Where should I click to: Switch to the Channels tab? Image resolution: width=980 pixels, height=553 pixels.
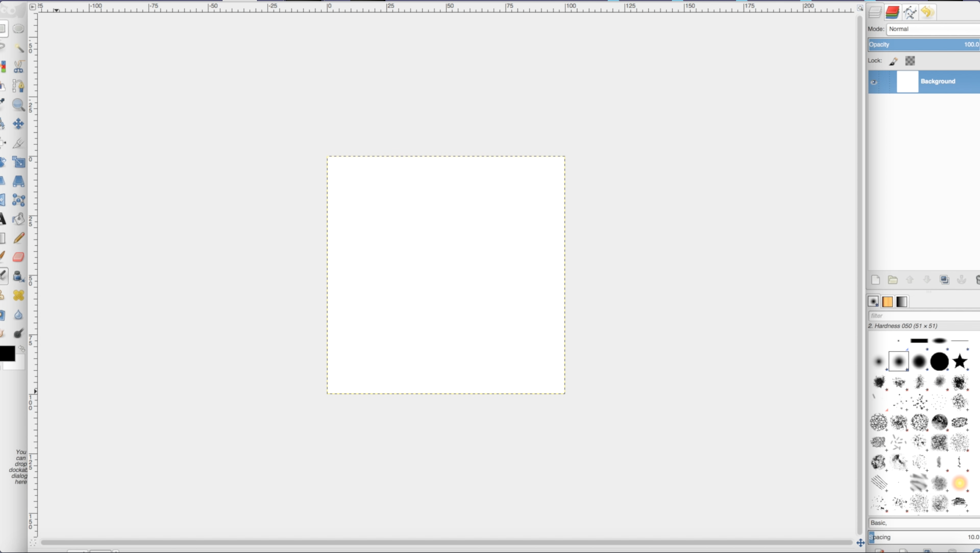(x=892, y=12)
